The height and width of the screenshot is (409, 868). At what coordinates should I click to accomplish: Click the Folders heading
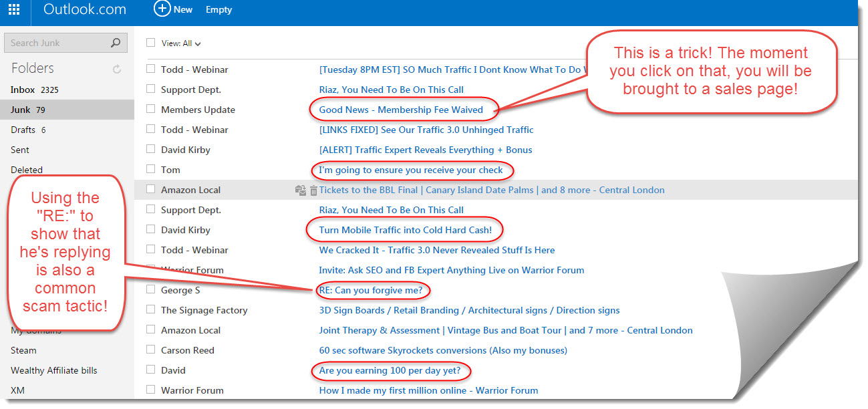coord(33,68)
